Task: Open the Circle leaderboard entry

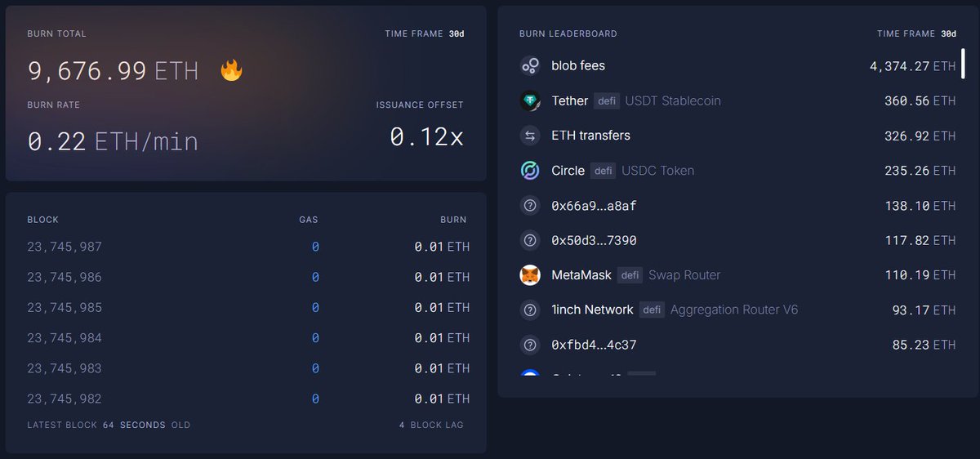Action: click(x=737, y=171)
